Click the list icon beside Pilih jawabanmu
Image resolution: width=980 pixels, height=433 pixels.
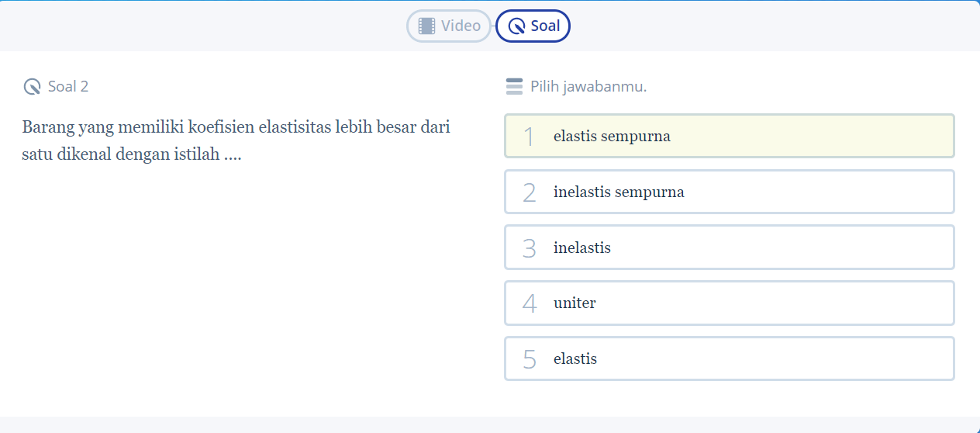[514, 86]
